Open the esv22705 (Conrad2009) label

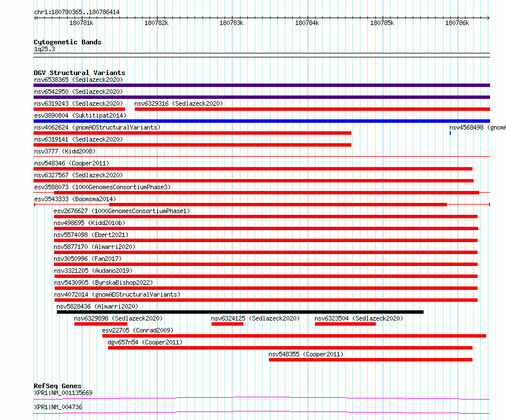tap(138, 330)
